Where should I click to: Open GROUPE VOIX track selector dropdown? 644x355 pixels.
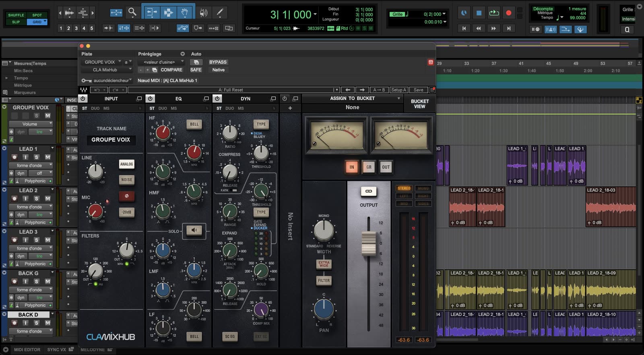click(102, 62)
